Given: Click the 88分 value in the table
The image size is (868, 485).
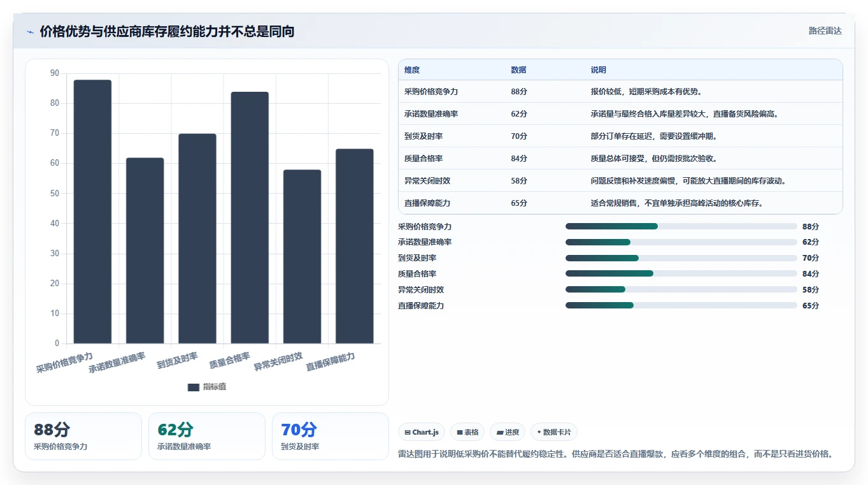Looking at the screenshot, I should tap(519, 92).
